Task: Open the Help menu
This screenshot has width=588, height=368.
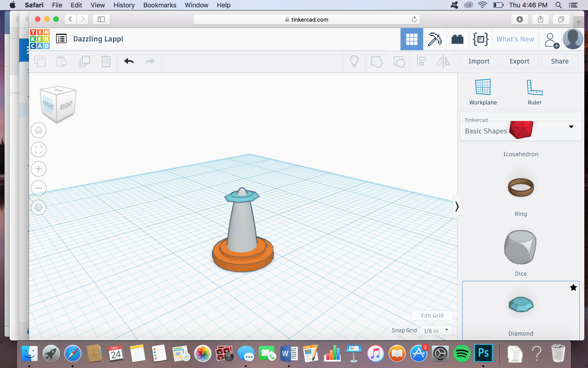Action: pyautogui.click(x=223, y=5)
